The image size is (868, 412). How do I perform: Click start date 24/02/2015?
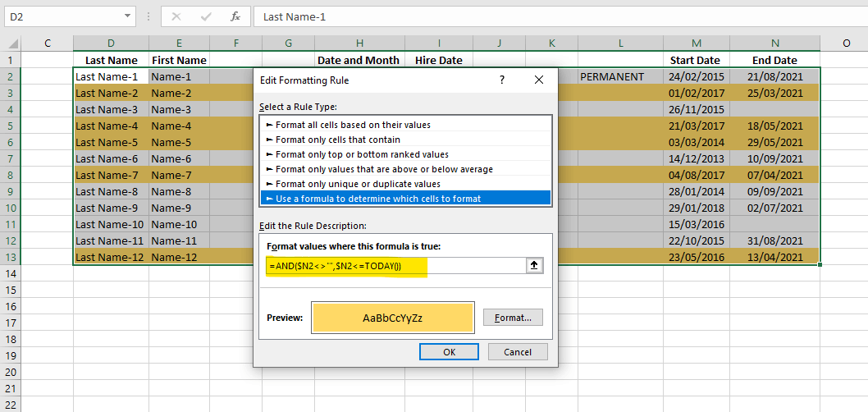697,77
